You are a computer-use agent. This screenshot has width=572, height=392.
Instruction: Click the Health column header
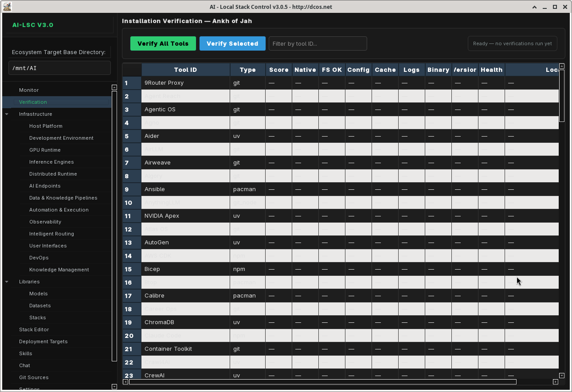[492, 70]
